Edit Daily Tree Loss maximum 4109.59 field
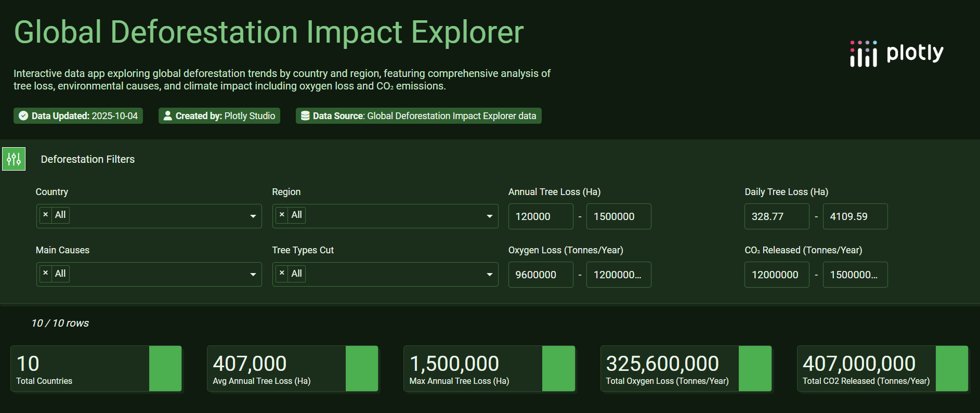The width and height of the screenshot is (980, 413). point(855,216)
